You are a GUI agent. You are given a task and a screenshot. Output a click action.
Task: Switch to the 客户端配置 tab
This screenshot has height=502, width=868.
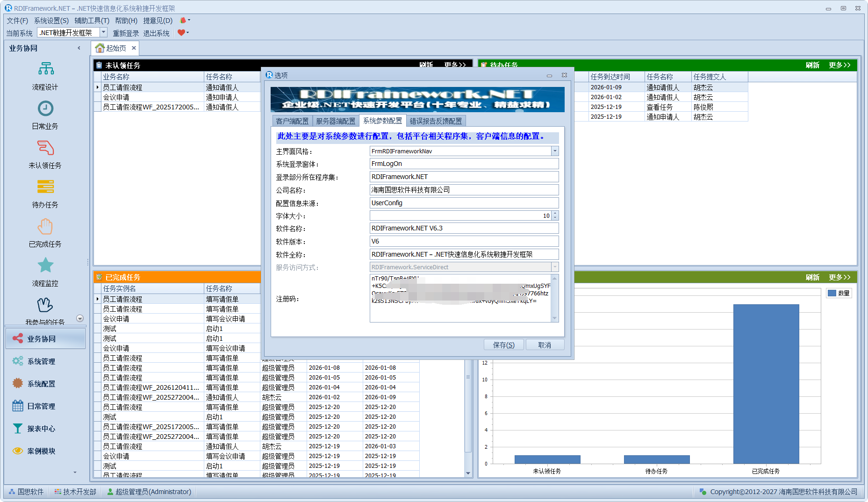coord(292,121)
